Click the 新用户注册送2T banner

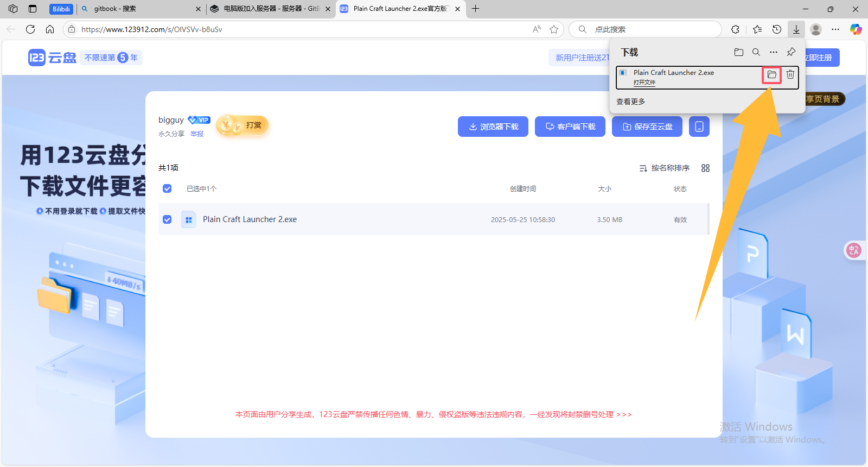coord(580,58)
